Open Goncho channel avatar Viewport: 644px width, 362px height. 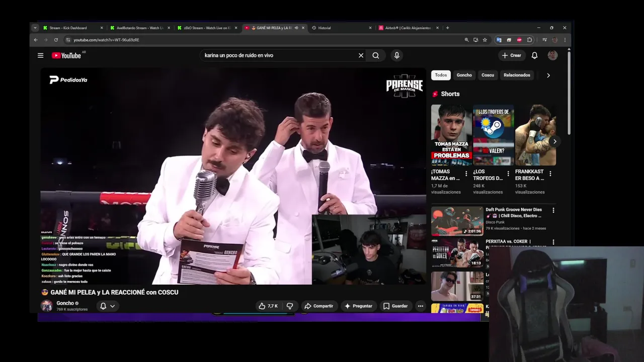(x=46, y=306)
